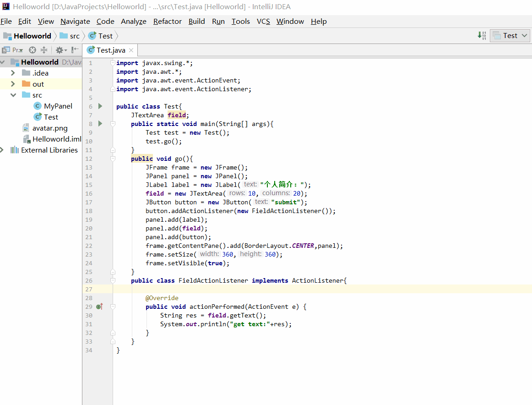Open the project panel settings gear
The image size is (532, 405).
coord(61,50)
